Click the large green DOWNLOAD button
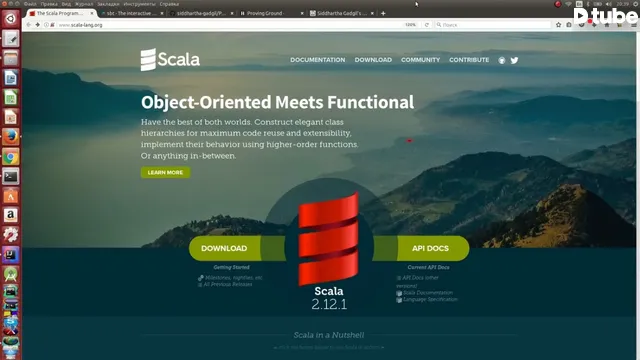Image resolution: width=640 pixels, height=360 pixels. click(224, 248)
